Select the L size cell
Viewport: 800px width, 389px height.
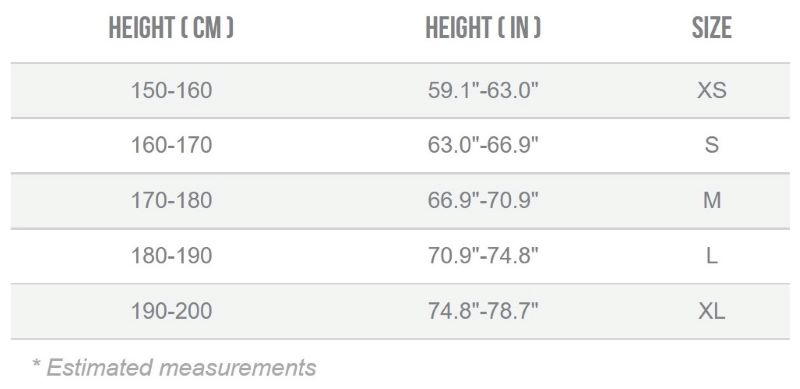[x=712, y=255]
